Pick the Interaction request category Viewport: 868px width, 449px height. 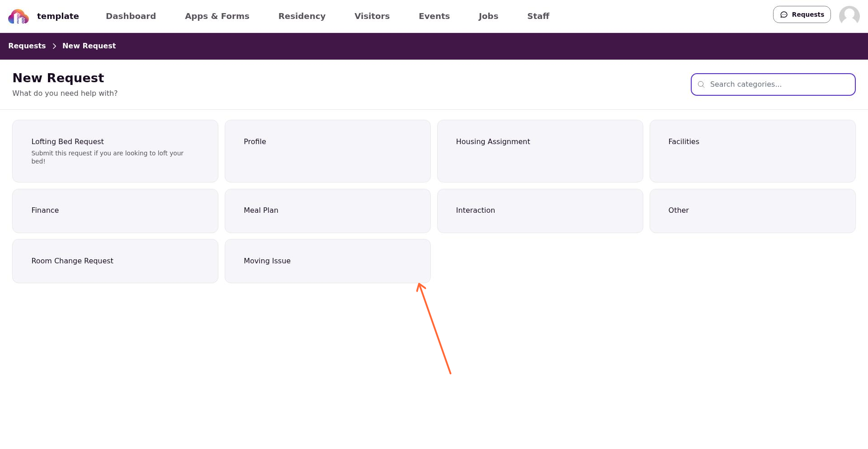[540, 211]
